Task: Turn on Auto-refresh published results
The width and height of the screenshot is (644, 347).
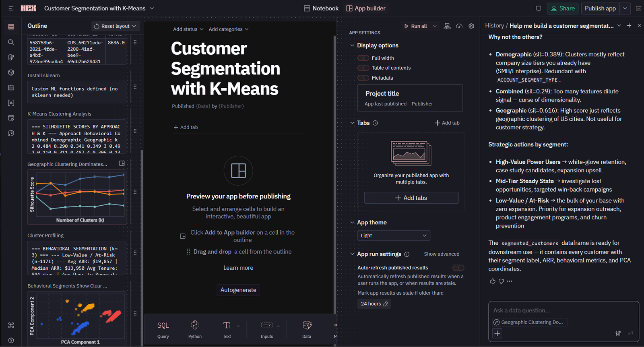Action: [x=458, y=268]
